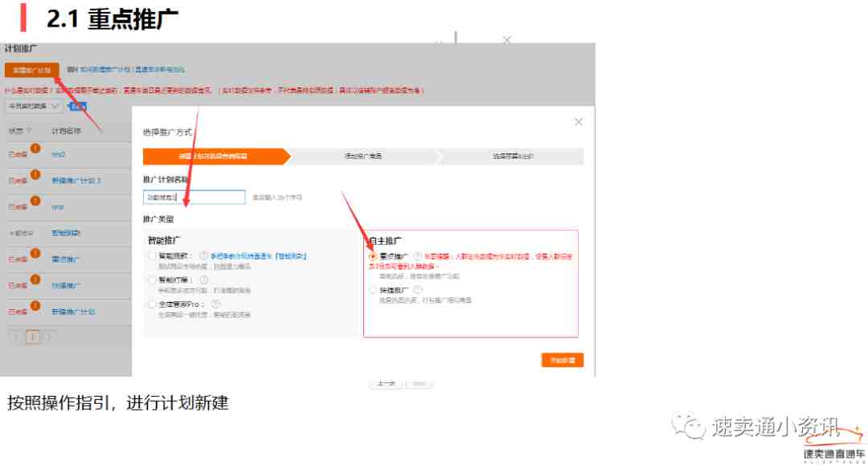Open help icon next to 智能打爆
This screenshot has width=868, height=465.
tap(204, 279)
